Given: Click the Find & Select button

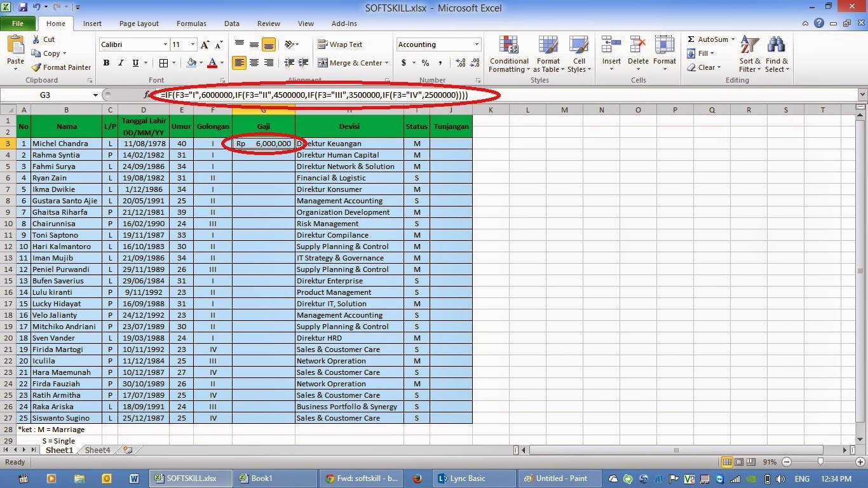Looking at the screenshot, I should pos(776,54).
